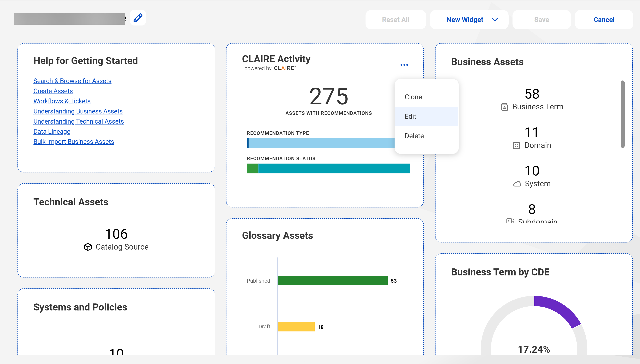Click the green Published bar in Glossary Assets
Viewport: 640px width, 364px height.
pyautogui.click(x=332, y=281)
